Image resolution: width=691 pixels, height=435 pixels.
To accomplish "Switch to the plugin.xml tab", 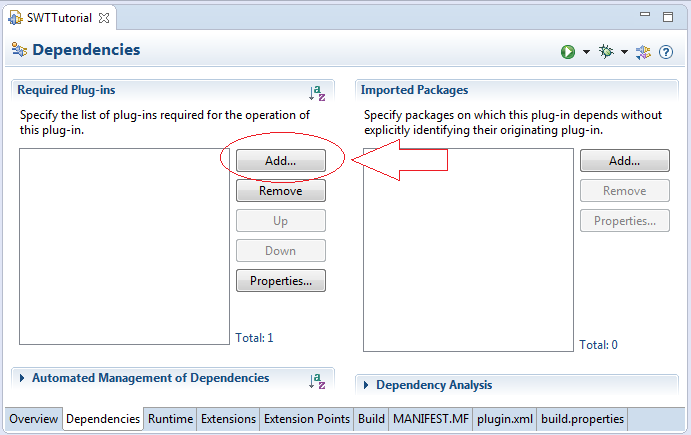I will (x=505, y=419).
